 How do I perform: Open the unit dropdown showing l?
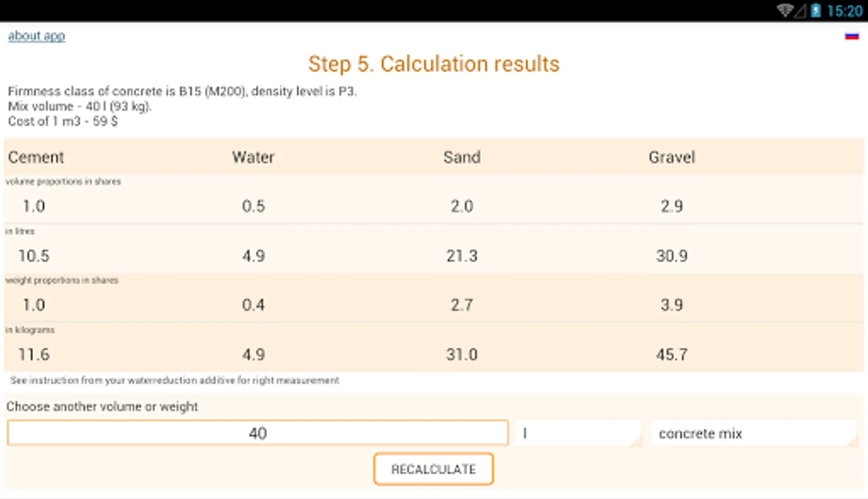pyautogui.click(x=579, y=433)
